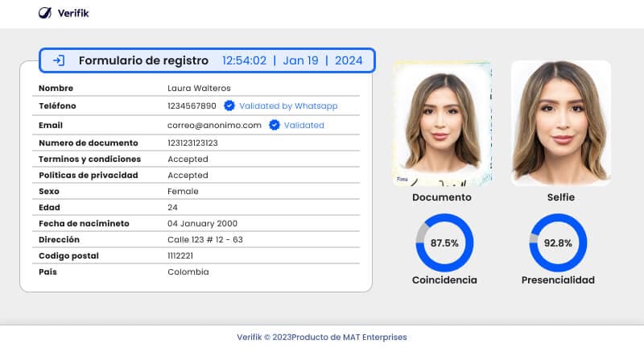Click the Email field label
Image resolution: width=644 pixels, height=348 pixels.
(x=51, y=125)
